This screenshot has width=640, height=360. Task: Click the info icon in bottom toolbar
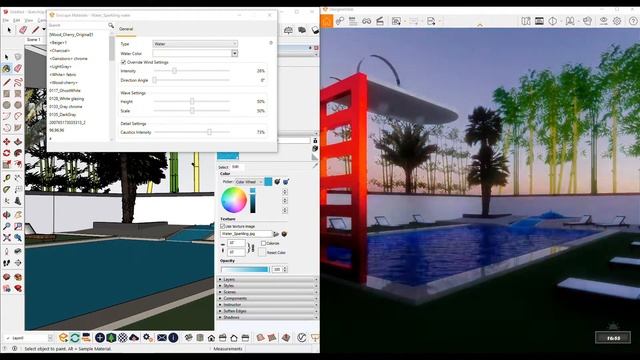tap(173, 338)
